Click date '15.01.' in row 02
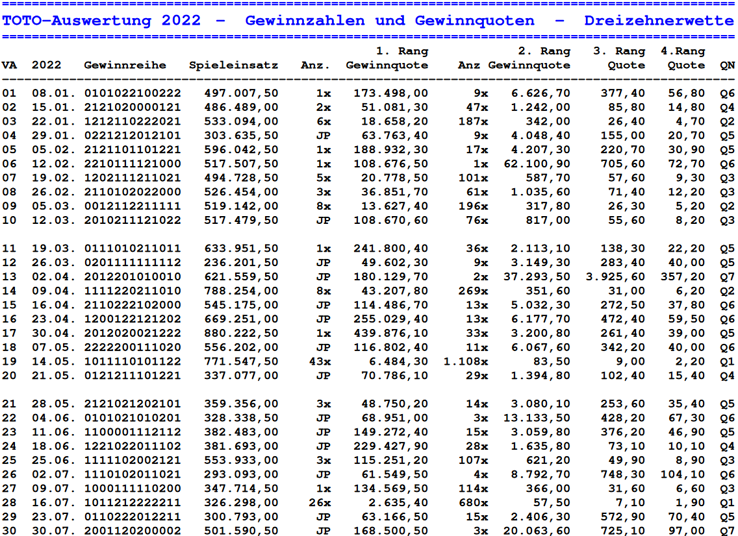Screen dimensions: 738x536 pyautogui.click(x=54, y=107)
